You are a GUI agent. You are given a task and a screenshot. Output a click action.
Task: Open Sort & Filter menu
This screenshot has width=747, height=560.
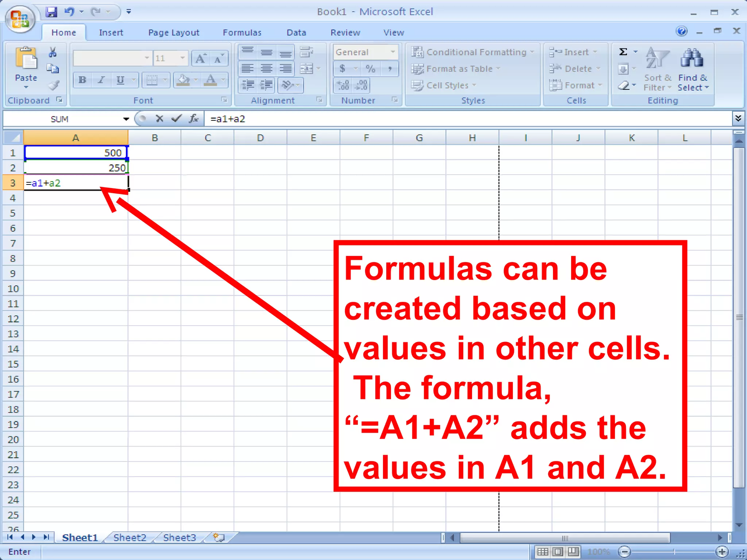[658, 69]
